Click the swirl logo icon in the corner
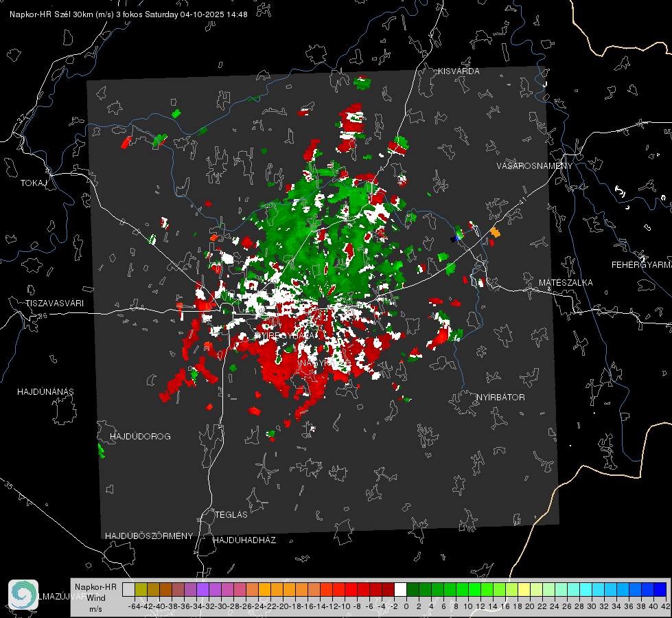The width and height of the screenshot is (672, 618). click(x=23, y=594)
